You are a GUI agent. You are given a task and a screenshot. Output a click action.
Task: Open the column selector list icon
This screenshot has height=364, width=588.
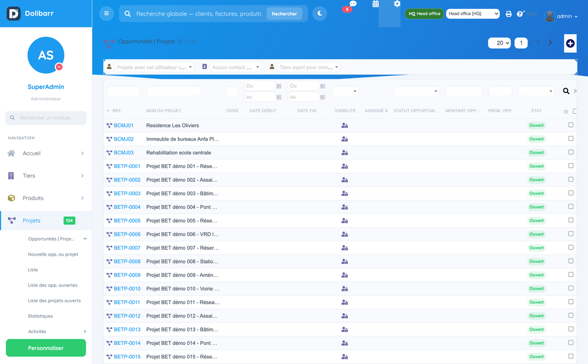pos(565,112)
